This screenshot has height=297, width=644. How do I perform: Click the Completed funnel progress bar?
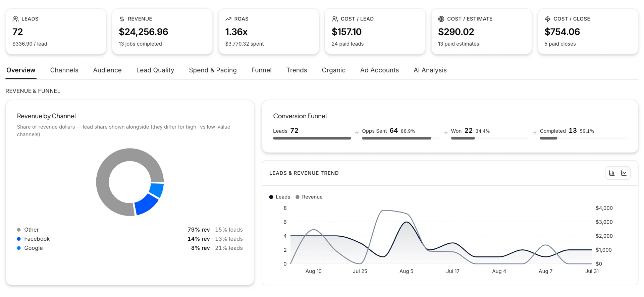tap(583, 138)
